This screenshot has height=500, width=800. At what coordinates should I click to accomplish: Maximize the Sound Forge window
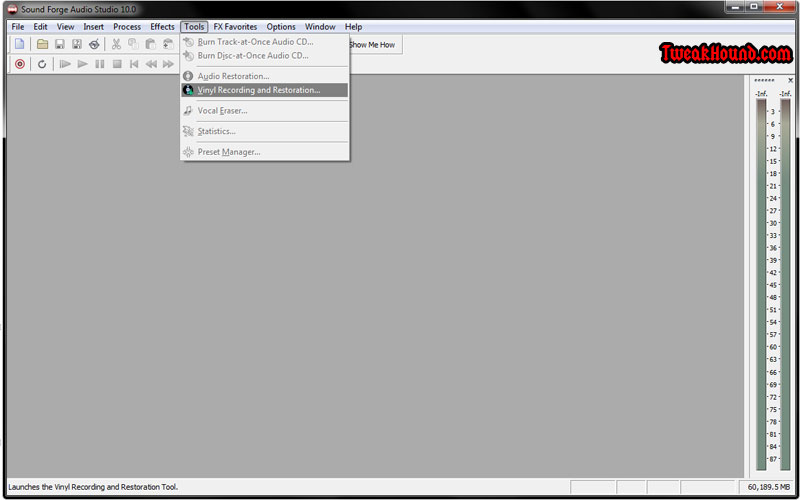[x=754, y=7]
